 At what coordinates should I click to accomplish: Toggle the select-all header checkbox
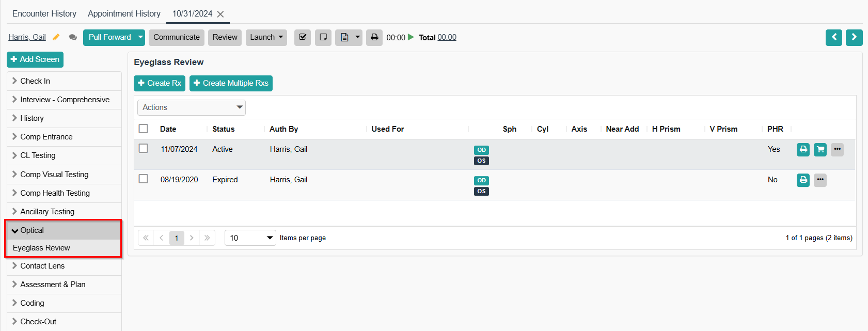pos(144,129)
